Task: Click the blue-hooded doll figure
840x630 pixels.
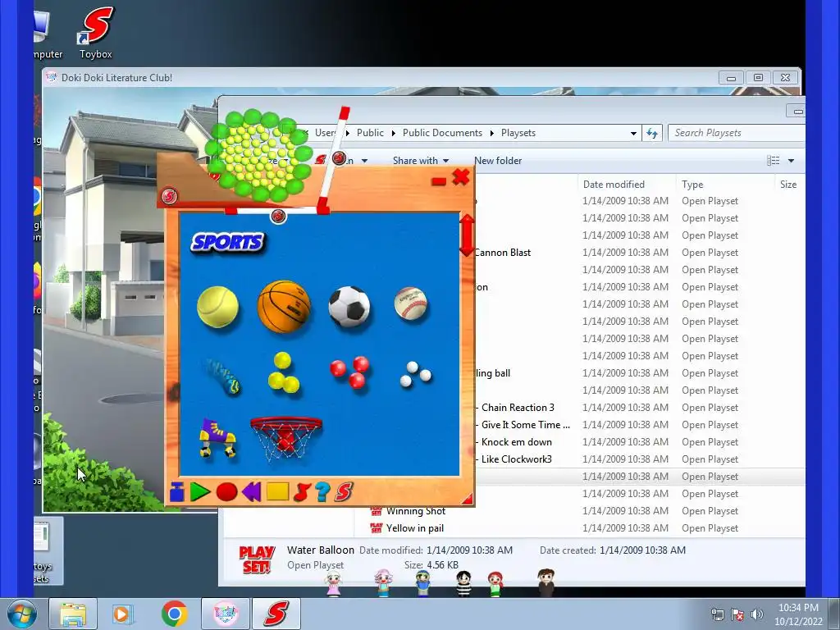Action: click(x=422, y=583)
